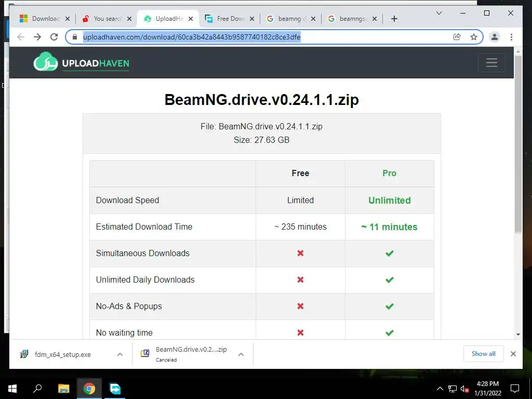The height and width of the screenshot is (399, 532).
Task: Open a new browser tab
Action: (x=394, y=19)
